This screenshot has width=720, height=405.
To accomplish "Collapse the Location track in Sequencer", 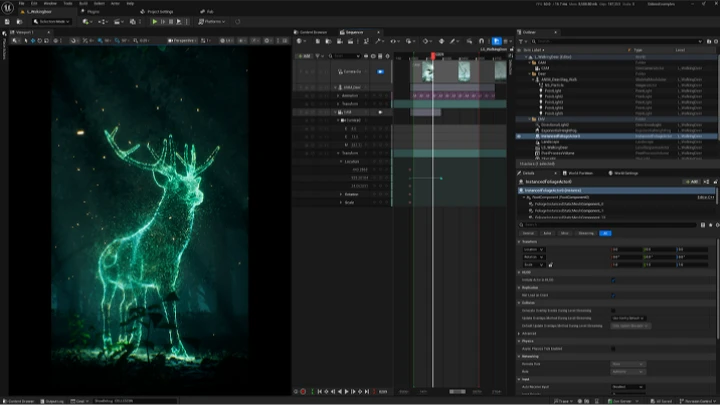I will point(341,162).
